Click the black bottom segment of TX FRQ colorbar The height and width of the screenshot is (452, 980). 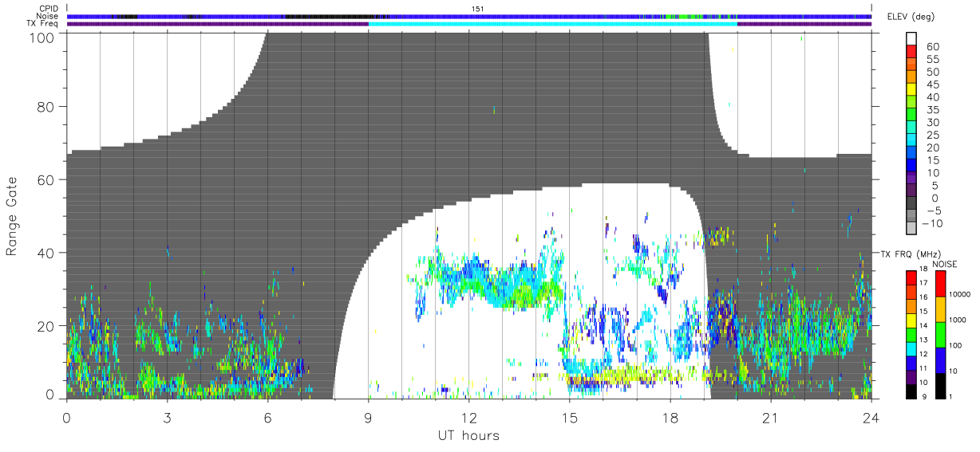tap(910, 391)
